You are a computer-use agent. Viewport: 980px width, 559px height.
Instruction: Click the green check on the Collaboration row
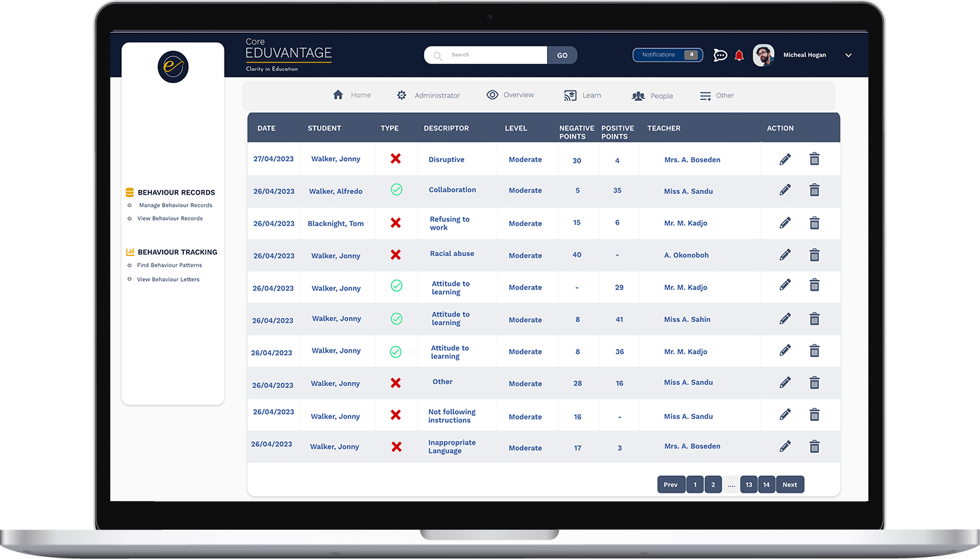click(397, 190)
